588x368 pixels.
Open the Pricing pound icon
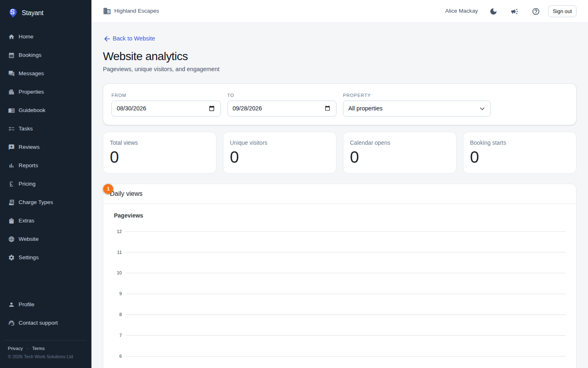(11, 184)
